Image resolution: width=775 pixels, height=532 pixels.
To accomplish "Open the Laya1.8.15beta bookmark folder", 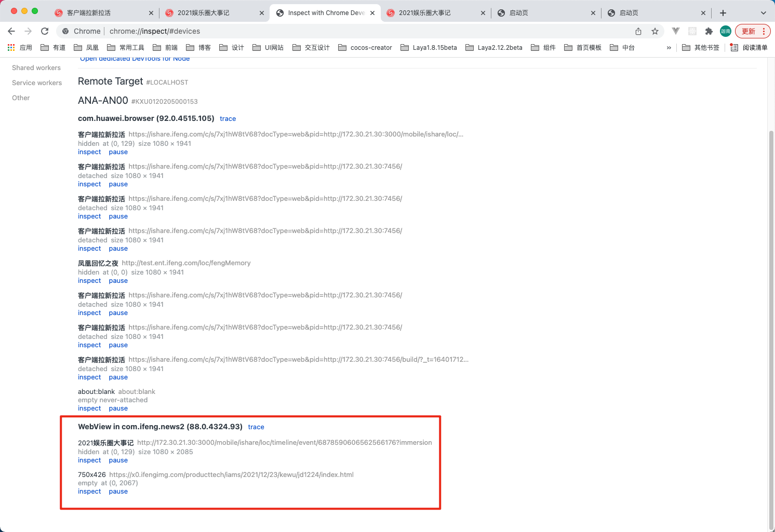I will (x=429, y=47).
